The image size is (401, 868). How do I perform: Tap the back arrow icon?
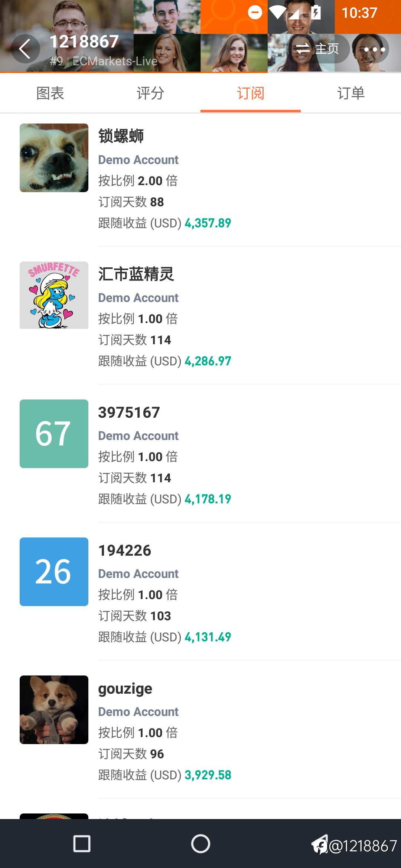pyautogui.click(x=25, y=49)
